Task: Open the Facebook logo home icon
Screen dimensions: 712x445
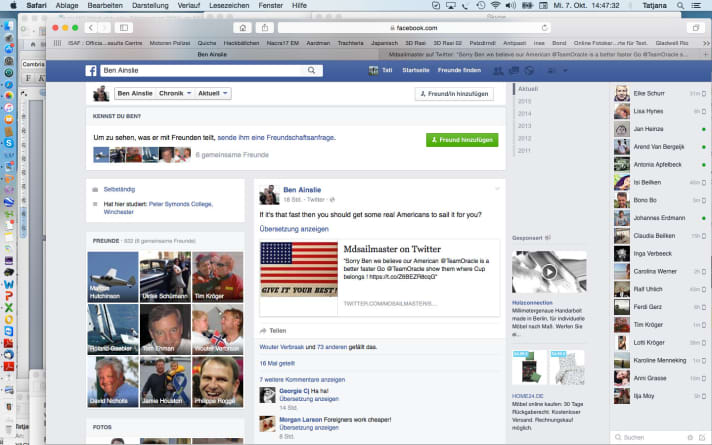Action: 91,70
